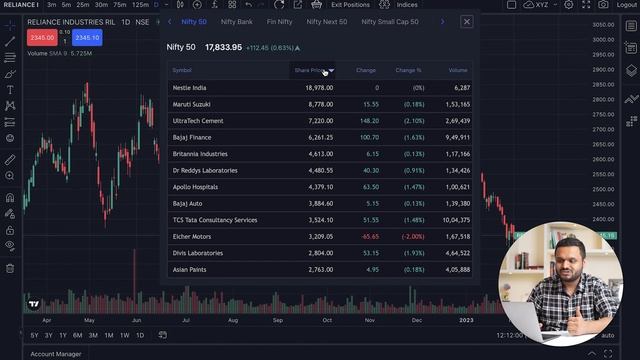The height and width of the screenshot is (360, 640).
Task: Toggle hide all drawings eye icon
Action: 10,246
